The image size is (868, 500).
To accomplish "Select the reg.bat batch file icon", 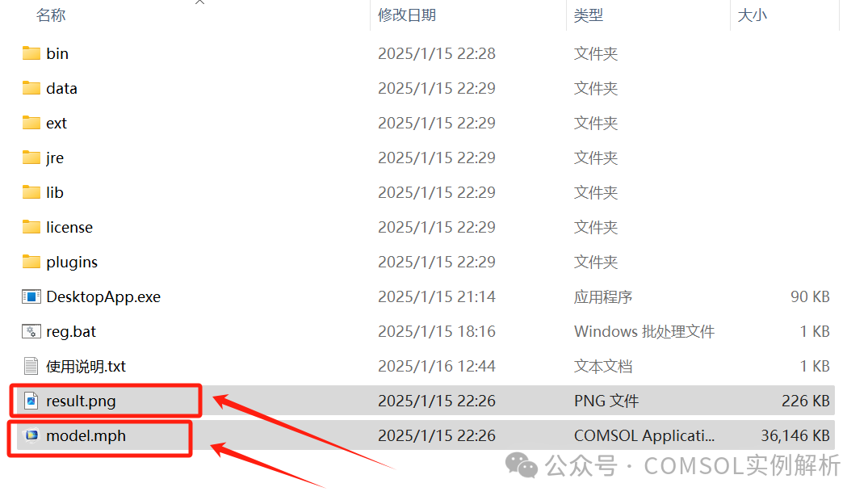I will (x=31, y=331).
